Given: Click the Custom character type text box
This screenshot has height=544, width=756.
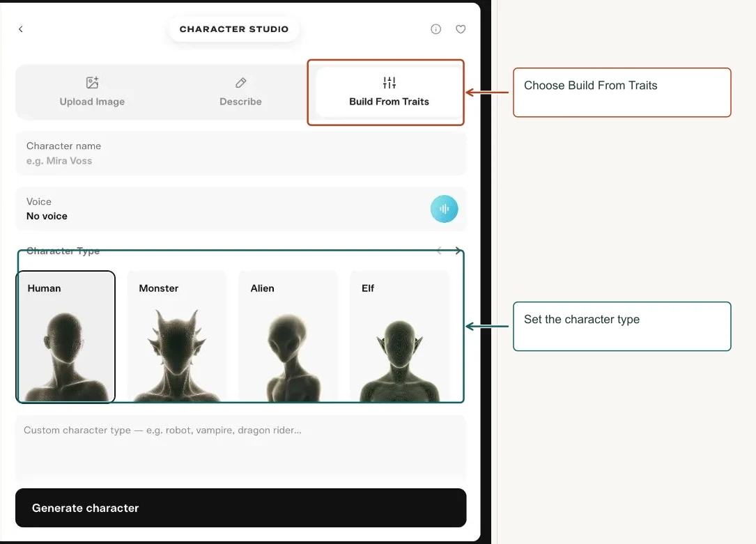Looking at the screenshot, I should 241,448.
